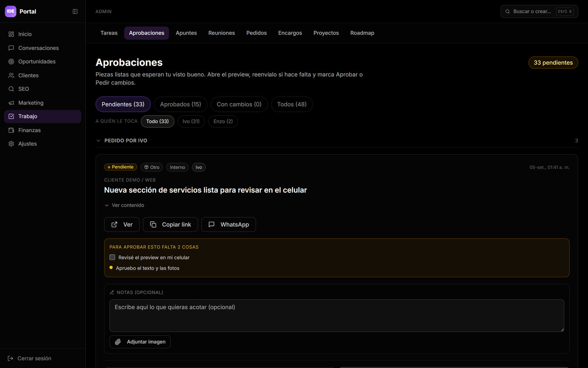Filter approvals by Ivo (31)
Screen dimensions: 588x368
tap(191, 121)
